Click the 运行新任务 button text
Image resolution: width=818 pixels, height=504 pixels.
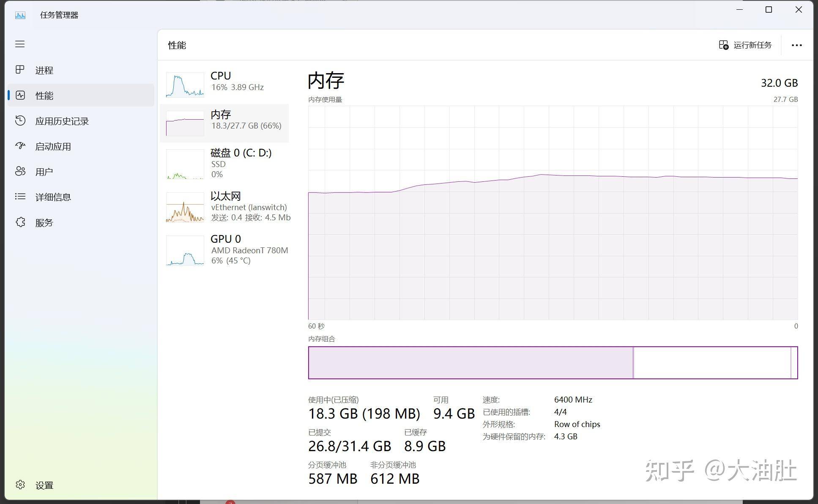pos(752,45)
